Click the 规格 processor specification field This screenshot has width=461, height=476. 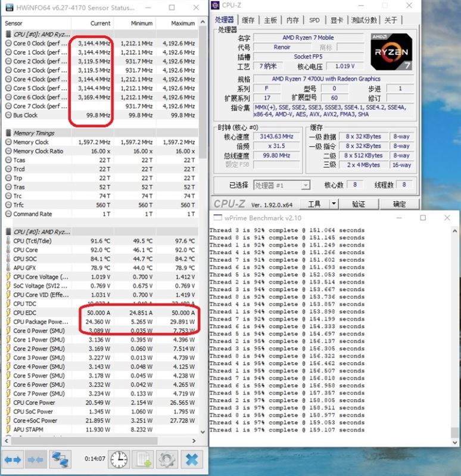pyautogui.click(x=334, y=79)
